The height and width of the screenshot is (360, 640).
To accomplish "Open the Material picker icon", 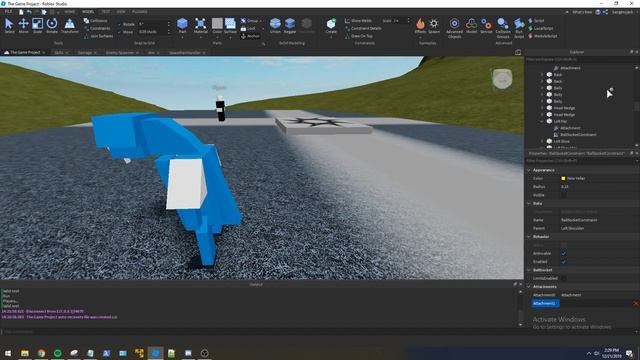I will tap(200, 24).
